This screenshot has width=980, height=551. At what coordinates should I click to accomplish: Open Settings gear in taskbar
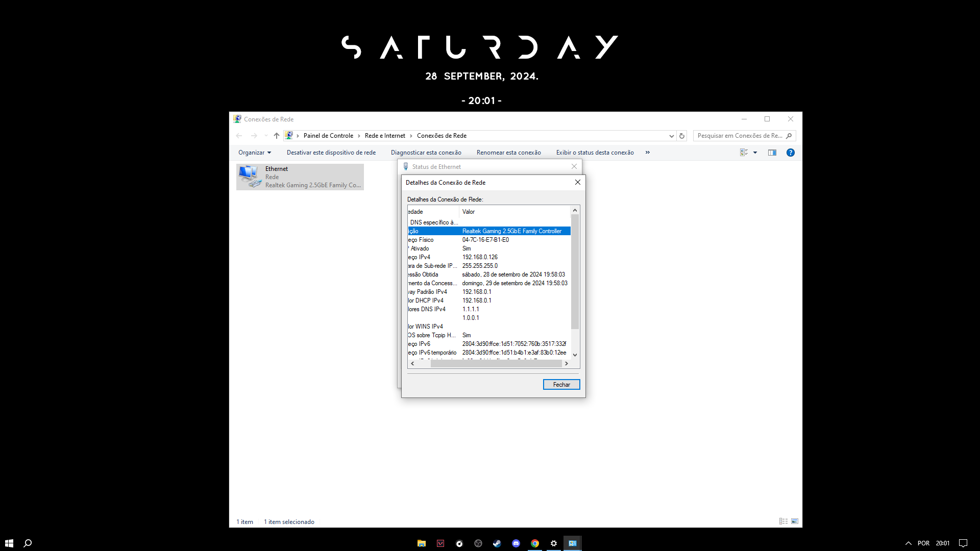point(554,543)
